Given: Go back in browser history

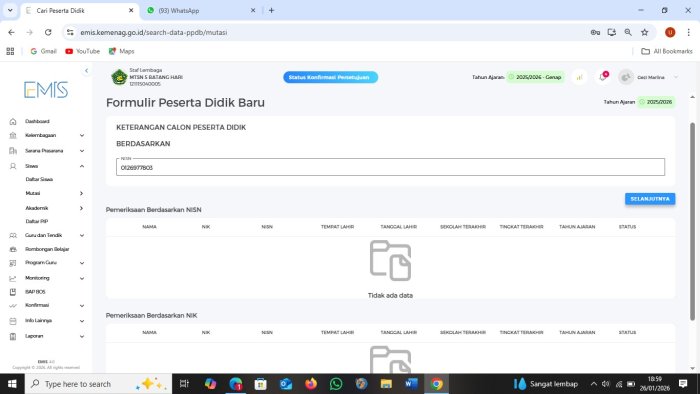Looking at the screenshot, I should coord(11,32).
